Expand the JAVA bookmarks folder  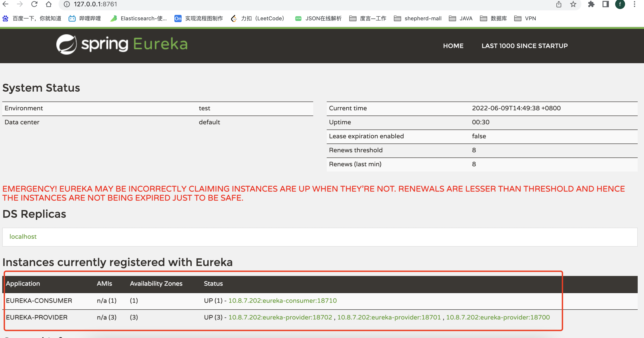point(461,19)
